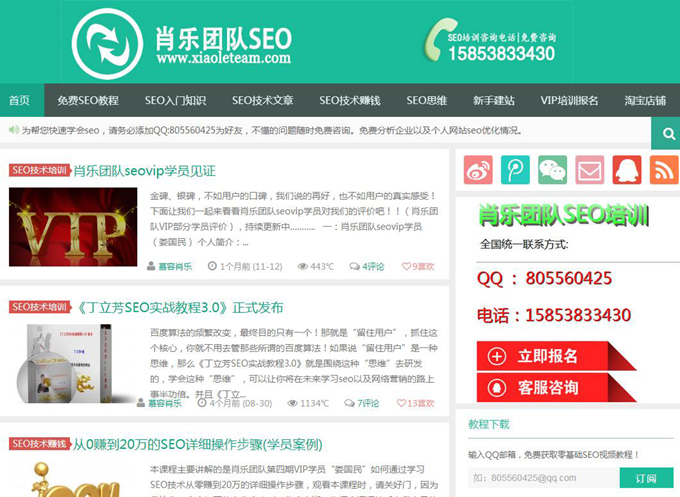Open article 《丁立芳SEO实战教程3.0》正式发布
Screen dimensions: 680x497
(x=179, y=307)
